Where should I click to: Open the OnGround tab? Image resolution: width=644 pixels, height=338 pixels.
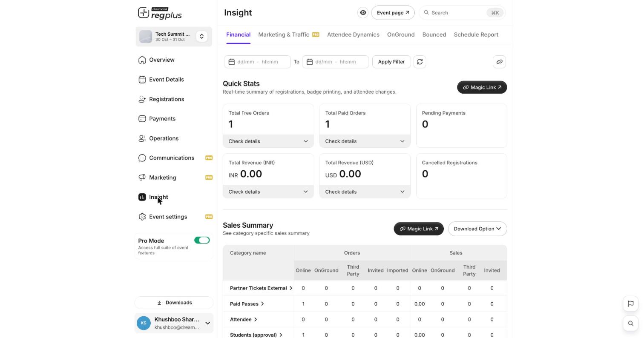401,35
